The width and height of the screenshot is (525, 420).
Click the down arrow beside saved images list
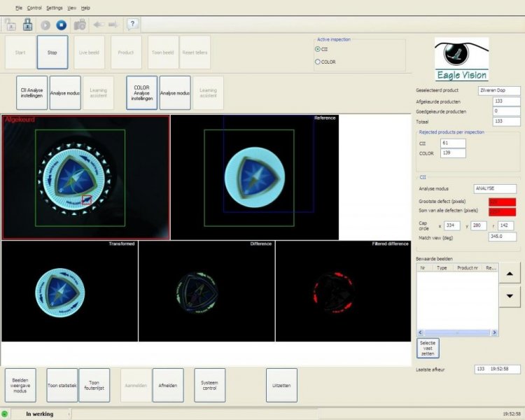pos(510,296)
